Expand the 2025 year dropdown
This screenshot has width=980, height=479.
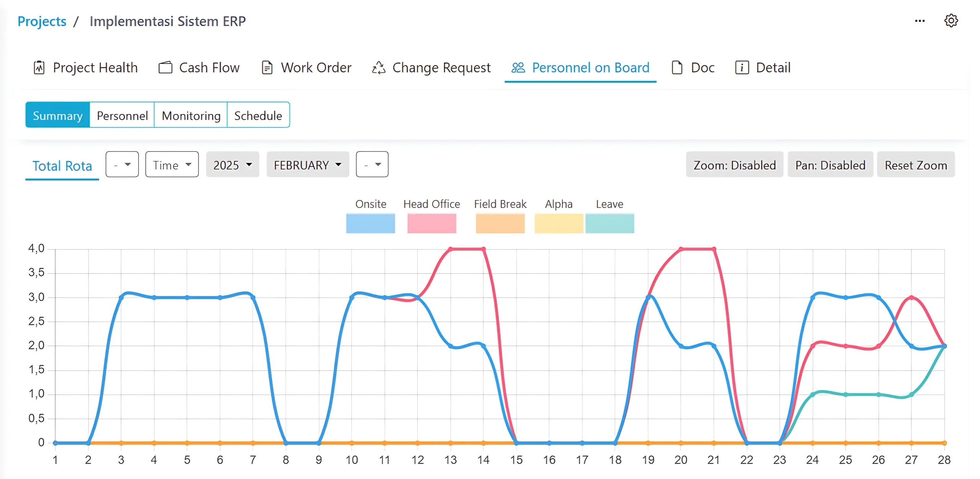click(x=232, y=165)
